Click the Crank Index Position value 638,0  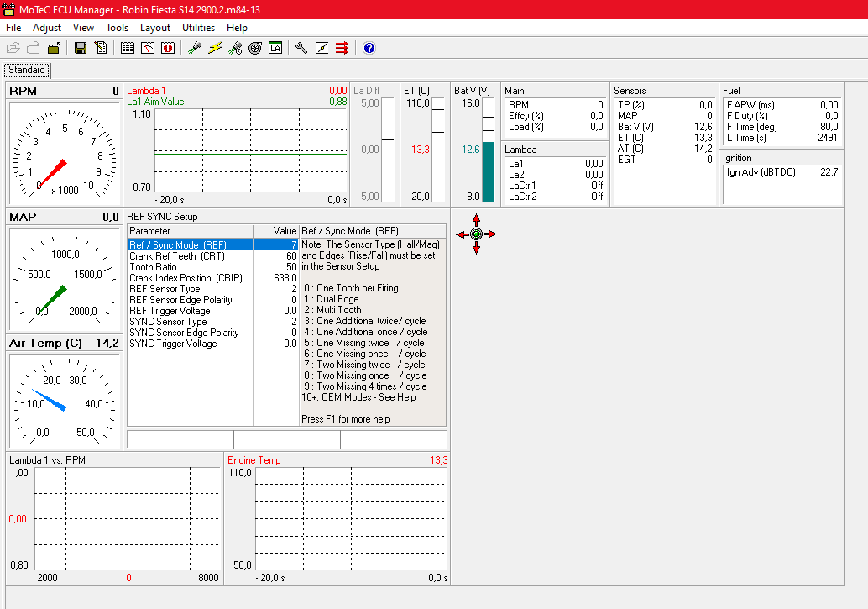[x=285, y=278]
